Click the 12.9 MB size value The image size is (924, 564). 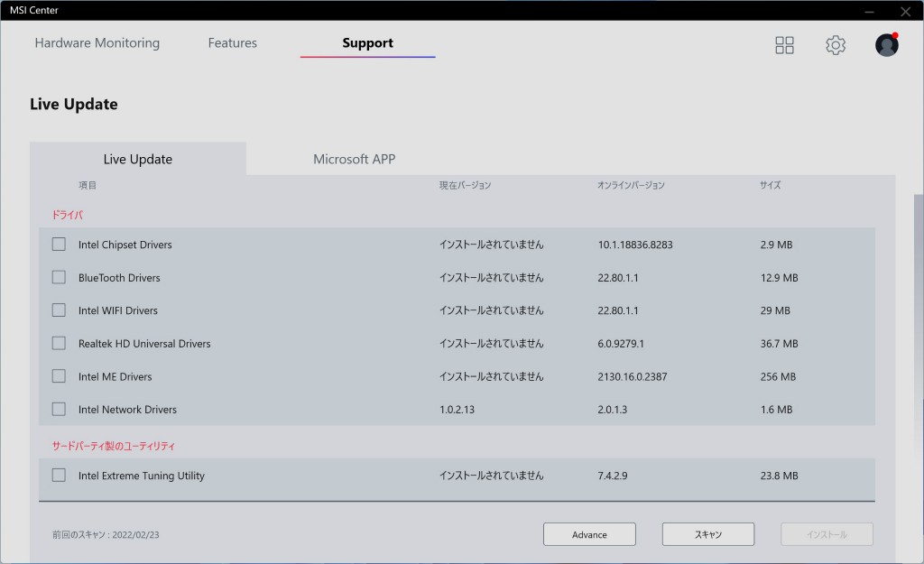[779, 278]
